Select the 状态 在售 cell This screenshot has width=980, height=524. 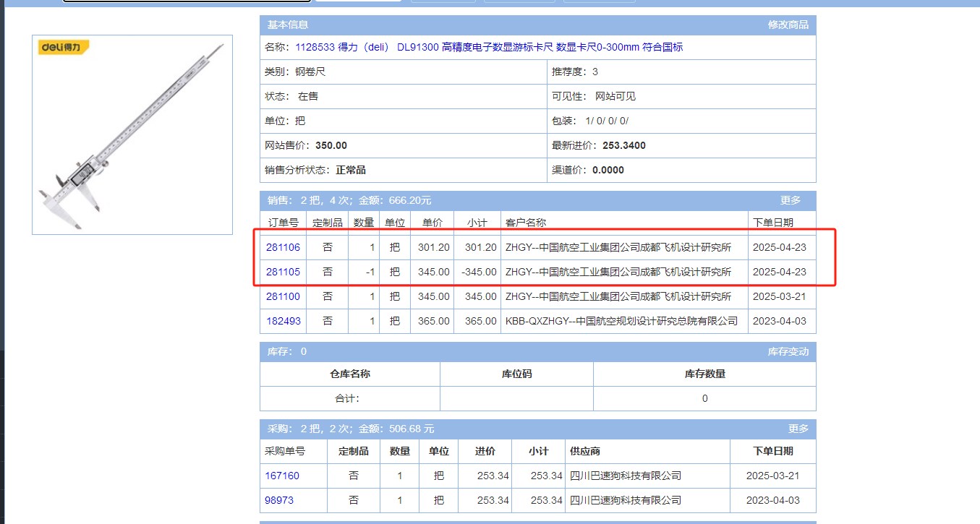pyautogui.click(x=404, y=96)
